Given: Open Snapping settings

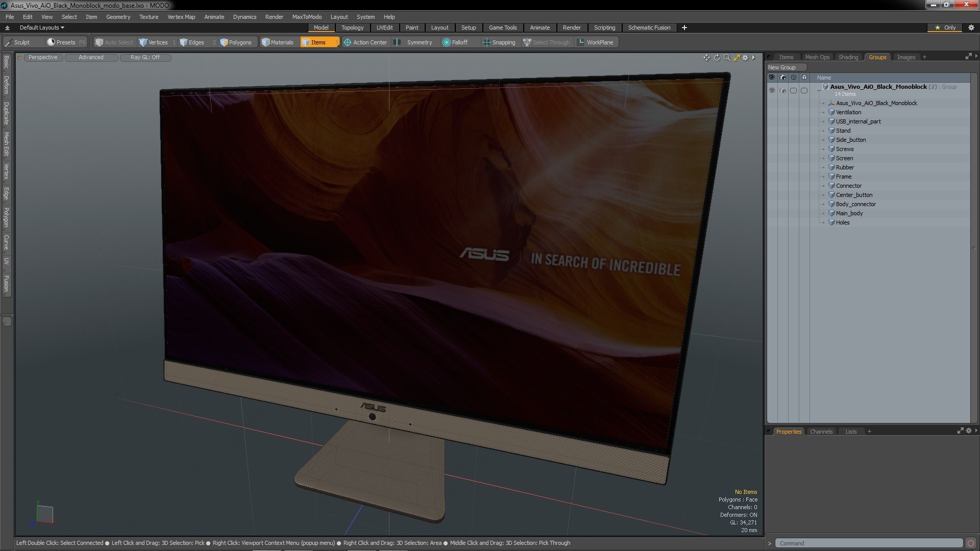Looking at the screenshot, I should (499, 42).
